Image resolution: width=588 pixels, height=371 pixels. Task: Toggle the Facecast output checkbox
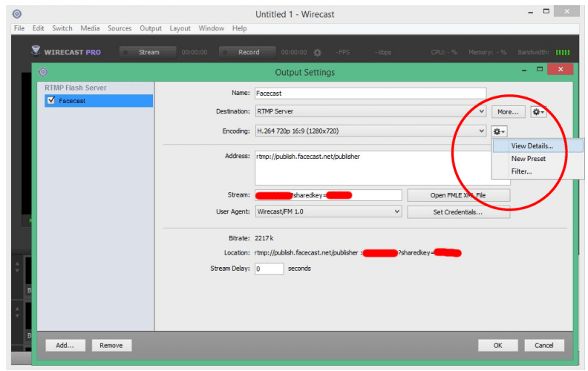tap(51, 100)
